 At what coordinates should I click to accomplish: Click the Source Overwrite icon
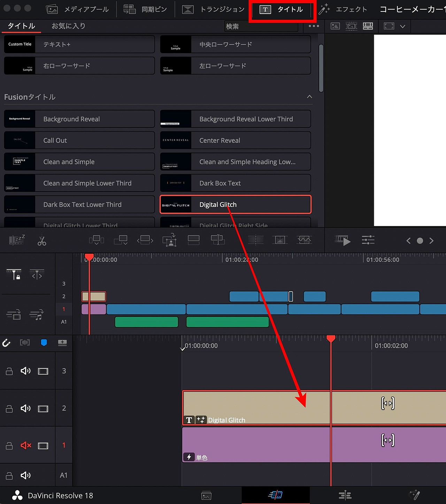tap(218, 240)
